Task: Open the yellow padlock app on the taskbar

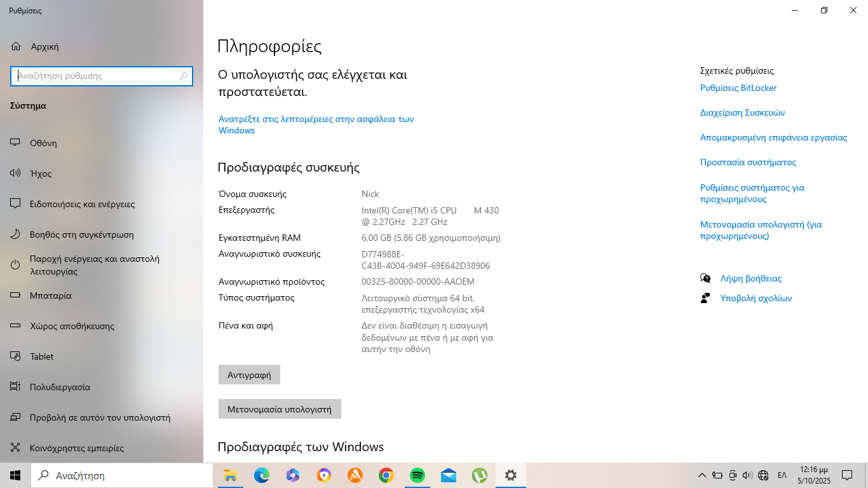Action: [324, 475]
